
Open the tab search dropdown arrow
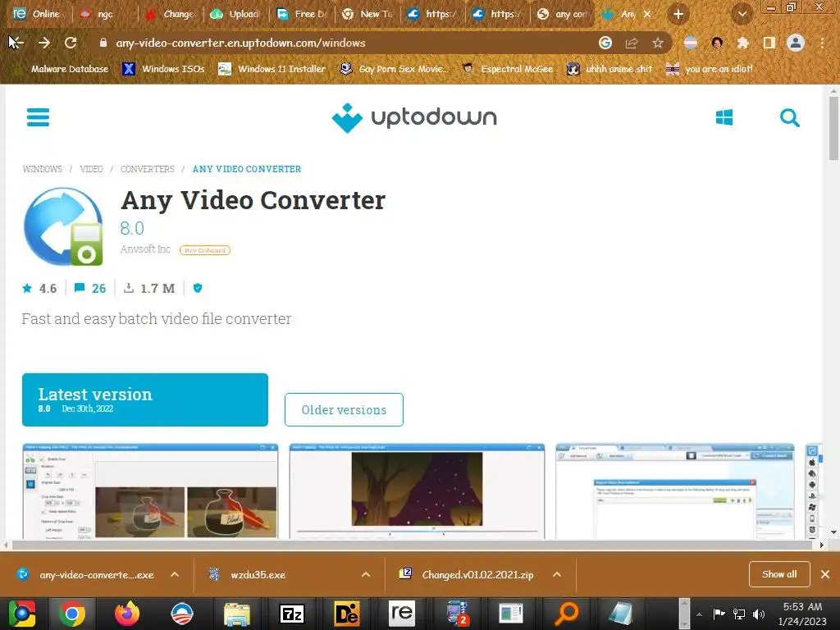(742, 15)
